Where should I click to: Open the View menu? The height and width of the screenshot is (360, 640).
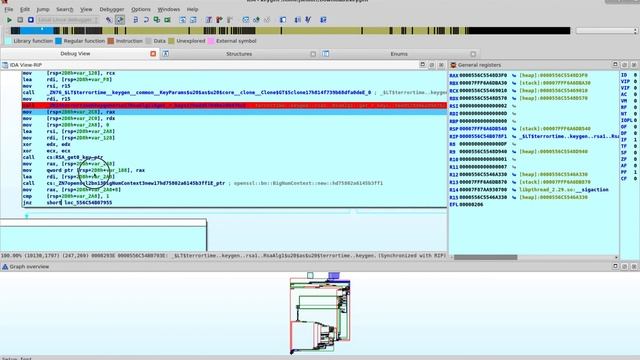[x=86, y=9]
